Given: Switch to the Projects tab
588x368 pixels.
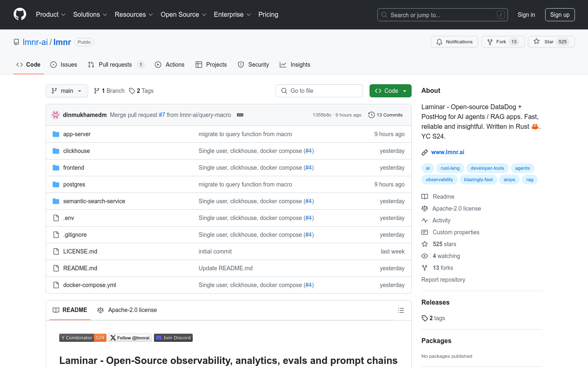Looking at the screenshot, I should pyautogui.click(x=211, y=65).
